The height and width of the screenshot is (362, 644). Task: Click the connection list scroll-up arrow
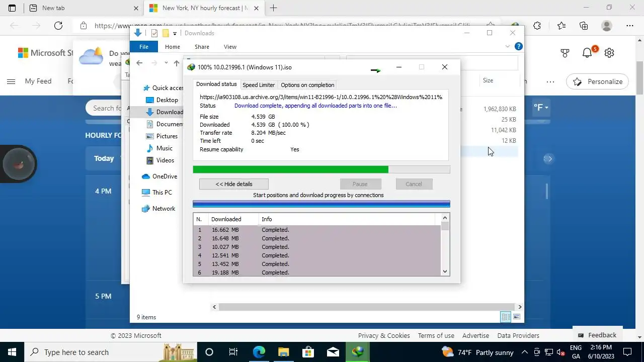point(445,218)
